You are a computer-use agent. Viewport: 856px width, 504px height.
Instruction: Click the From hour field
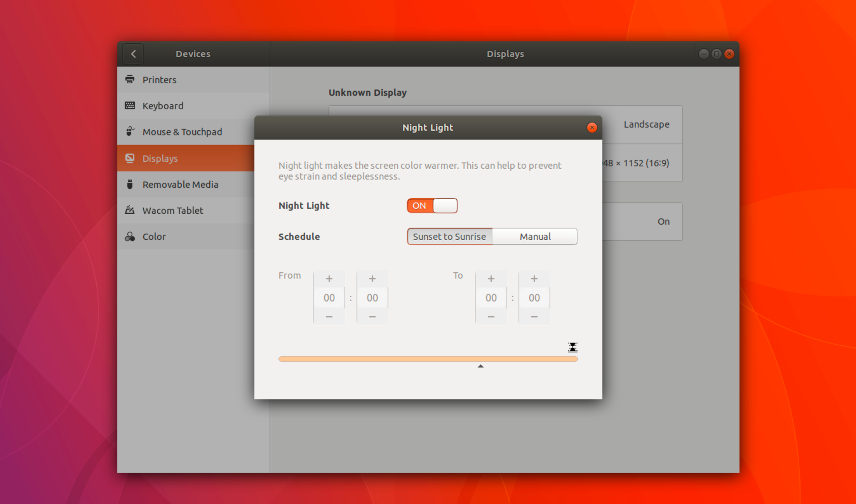tap(329, 298)
